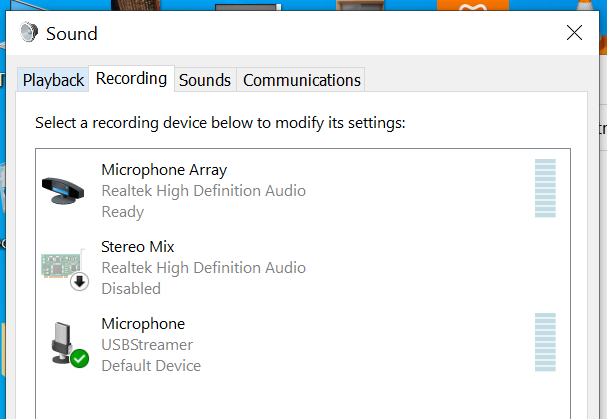Screen dimensions: 607x419
Task: Click the Stereo Mix sound card icon
Action: (x=61, y=264)
